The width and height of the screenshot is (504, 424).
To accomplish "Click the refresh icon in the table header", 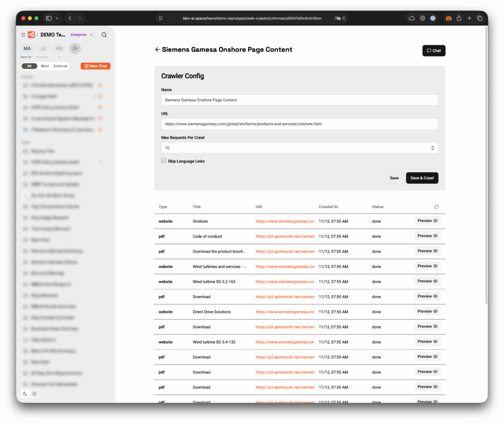I will click(x=436, y=207).
